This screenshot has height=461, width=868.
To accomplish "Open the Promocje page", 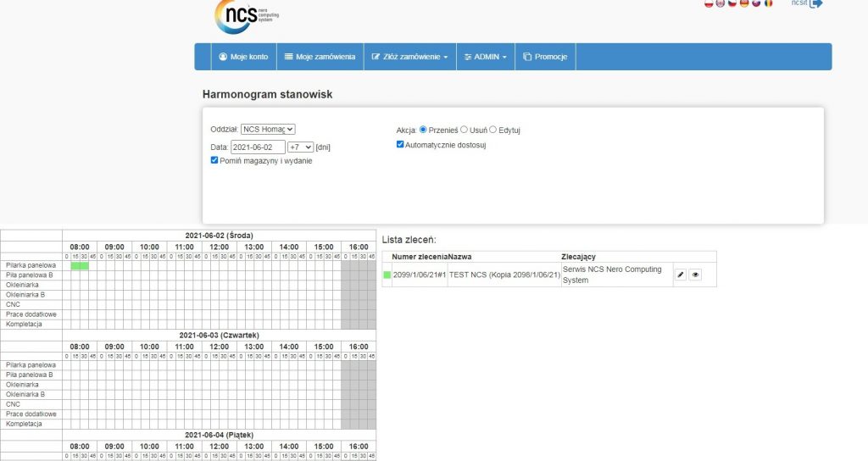I will point(545,57).
